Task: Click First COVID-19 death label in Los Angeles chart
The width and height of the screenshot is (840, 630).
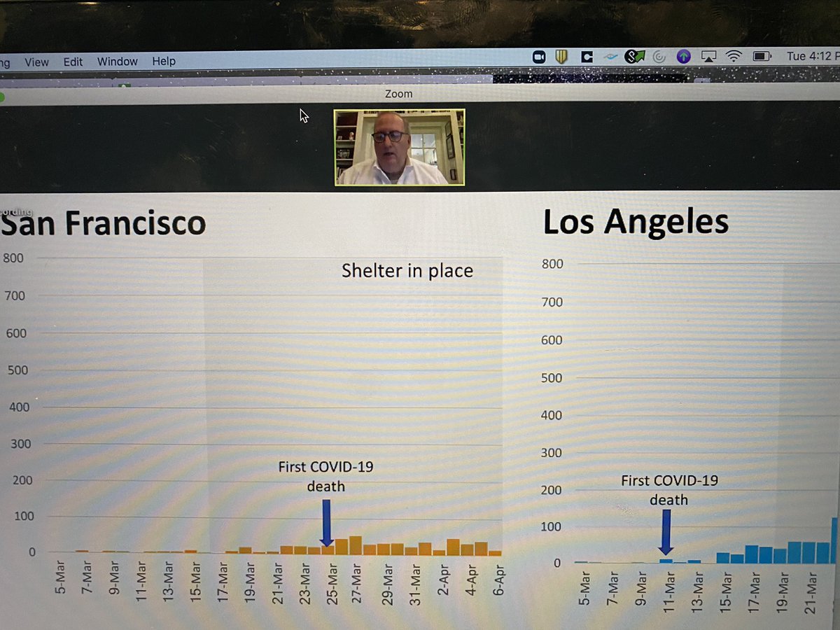Action: 669,490
